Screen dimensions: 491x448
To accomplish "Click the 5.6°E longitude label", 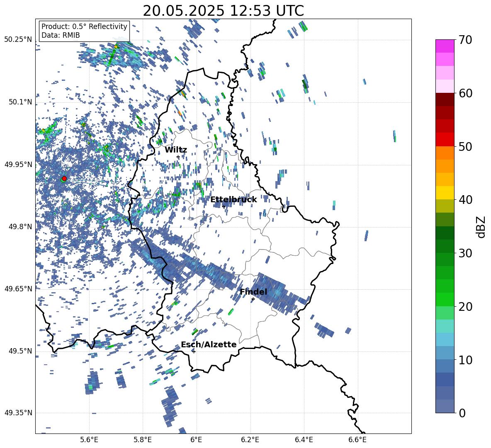I will point(89,440).
